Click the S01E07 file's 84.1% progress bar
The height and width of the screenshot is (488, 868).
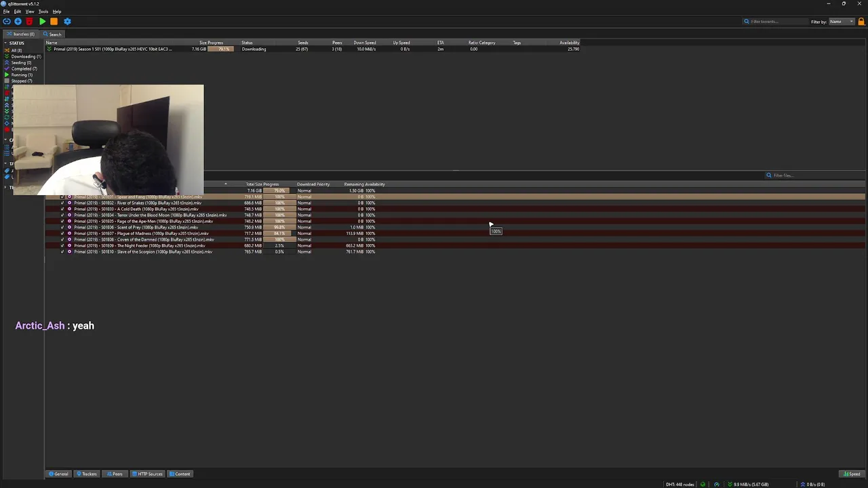pyautogui.click(x=279, y=234)
